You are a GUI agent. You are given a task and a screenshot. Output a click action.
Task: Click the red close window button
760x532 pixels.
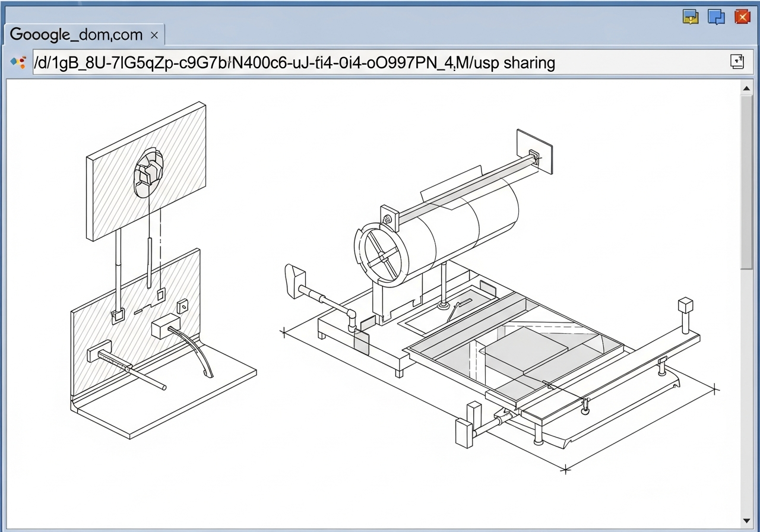742,17
